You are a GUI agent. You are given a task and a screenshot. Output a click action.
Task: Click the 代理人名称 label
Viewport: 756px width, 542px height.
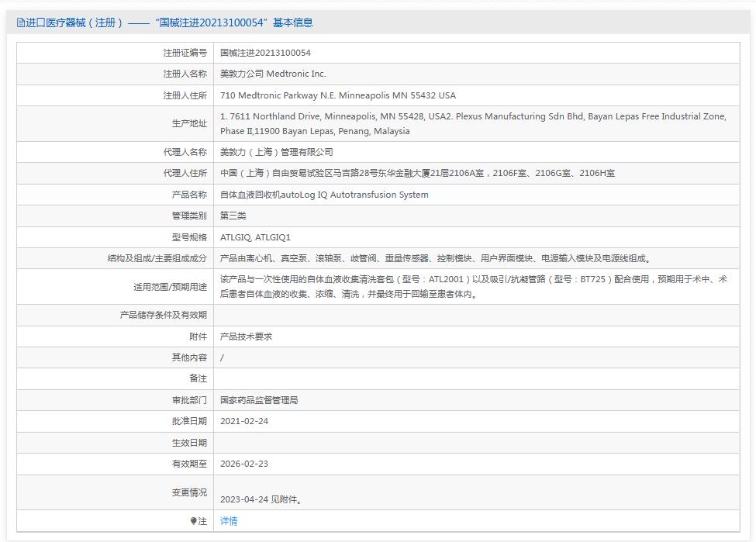(x=185, y=152)
